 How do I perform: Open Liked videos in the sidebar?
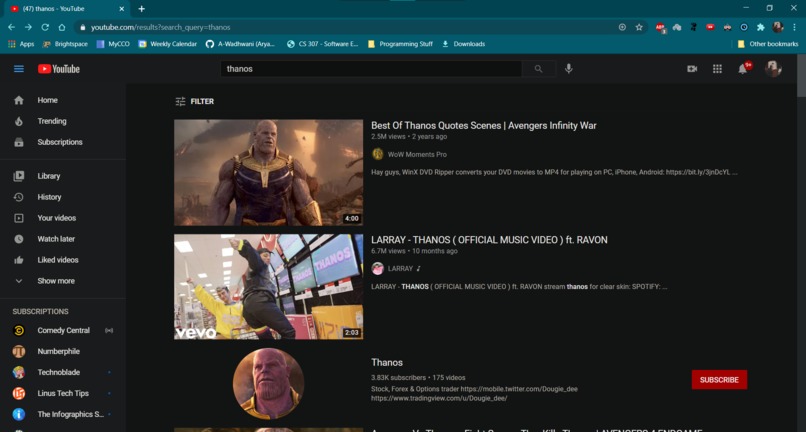click(63, 260)
